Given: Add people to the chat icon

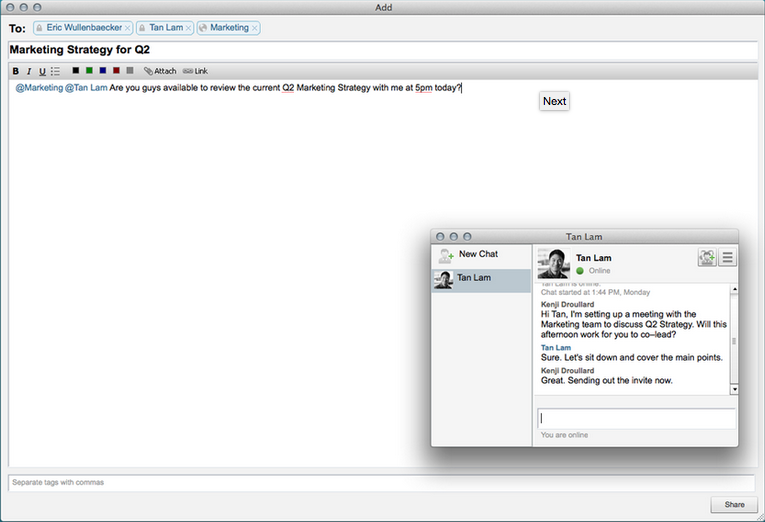Looking at the screenshot, I should click(707, 257).
